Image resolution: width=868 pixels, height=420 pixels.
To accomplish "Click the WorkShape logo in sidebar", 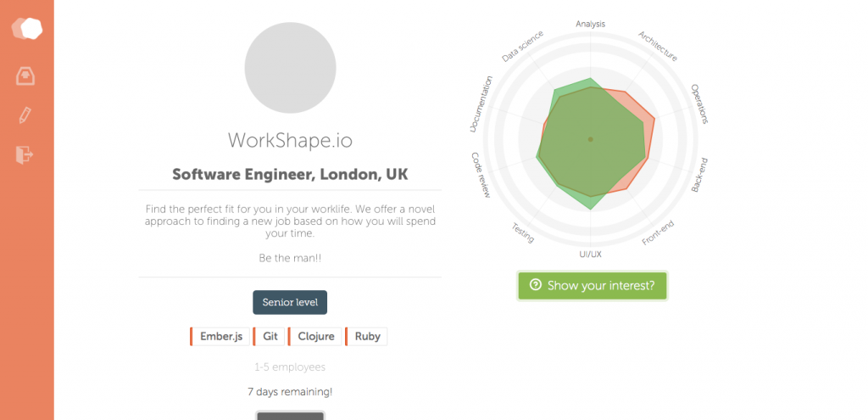I will pyautogui.click(x=26, y=28).
